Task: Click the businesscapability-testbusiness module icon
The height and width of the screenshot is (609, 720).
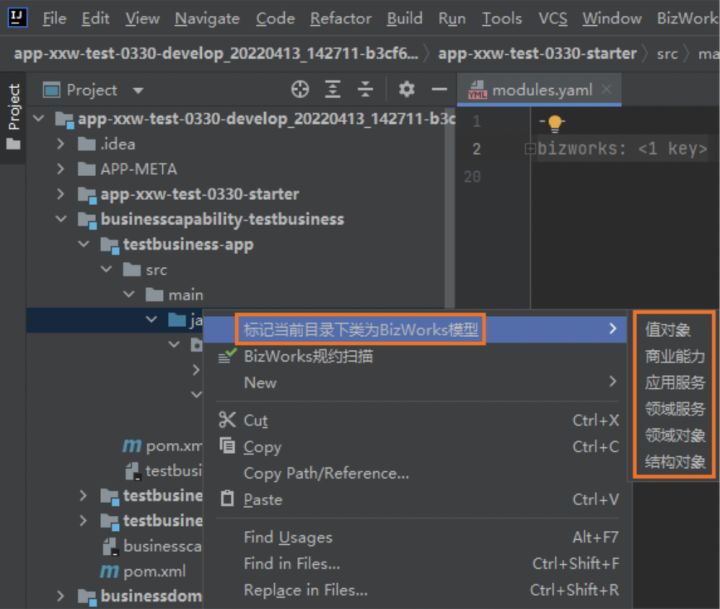Action: [x=87, y=220]
